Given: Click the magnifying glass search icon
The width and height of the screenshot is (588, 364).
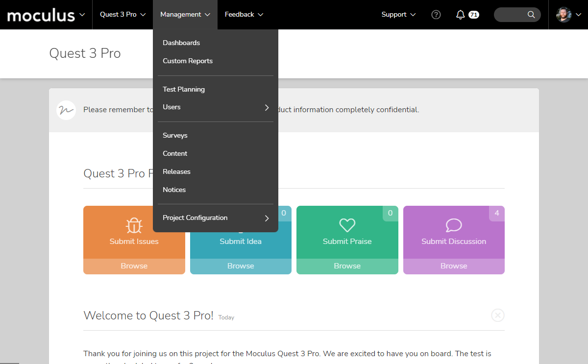Looking at the screenshot, I should (531, 15).
